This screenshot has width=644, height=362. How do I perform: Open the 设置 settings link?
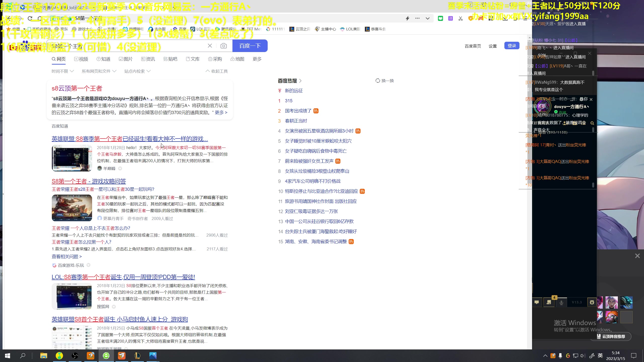(493, 46)
